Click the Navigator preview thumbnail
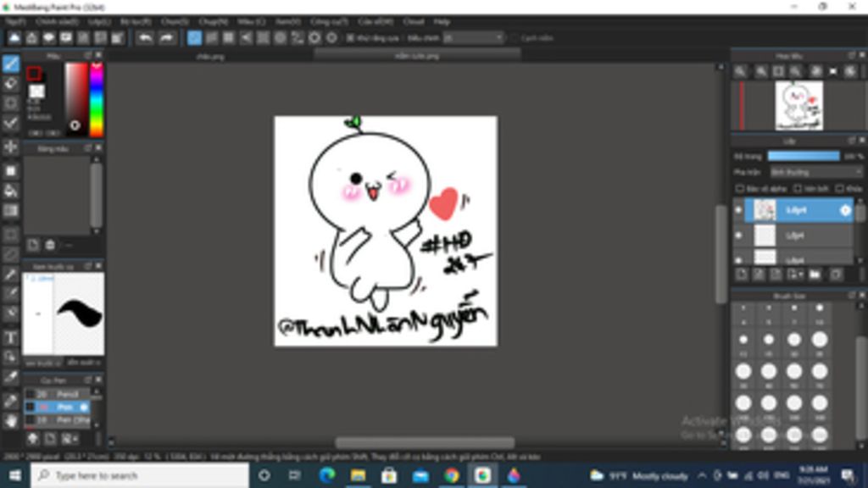 [x=798, y=106]
